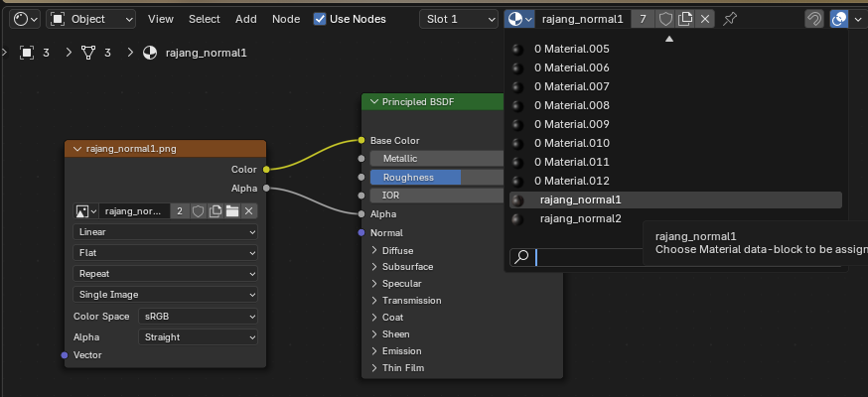Choose 0 Material.009 from the material list
The height and width of the screenshot is (397, 868).
pos(571,124)
